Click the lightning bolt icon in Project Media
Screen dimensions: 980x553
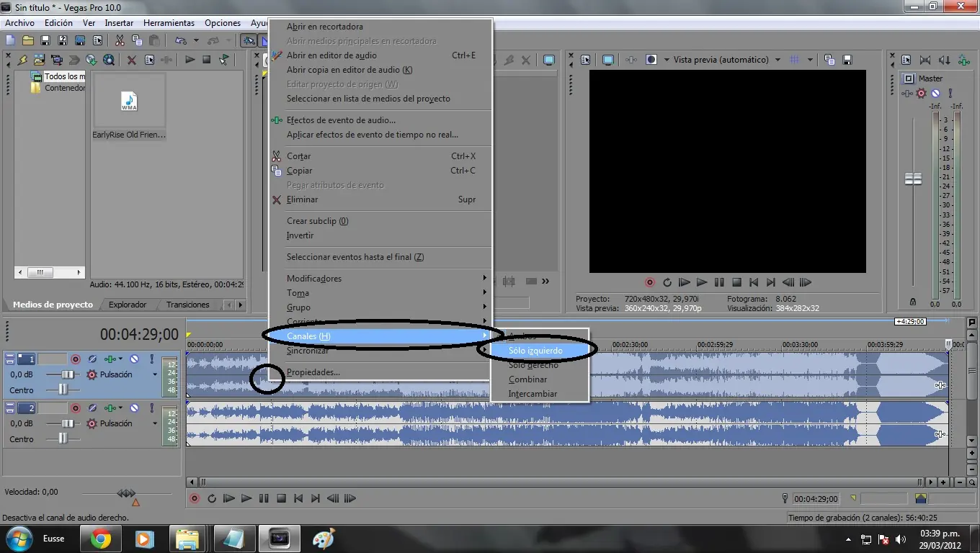pos(22,60)
